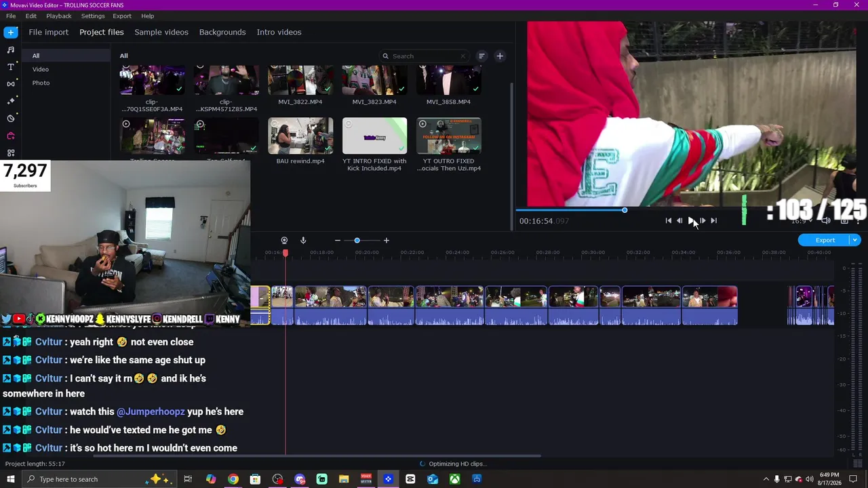Select the YT INTRO FIXED clip thumbnail
The width and height of the screenshot is (868, 488).
(x=374, y=136)
